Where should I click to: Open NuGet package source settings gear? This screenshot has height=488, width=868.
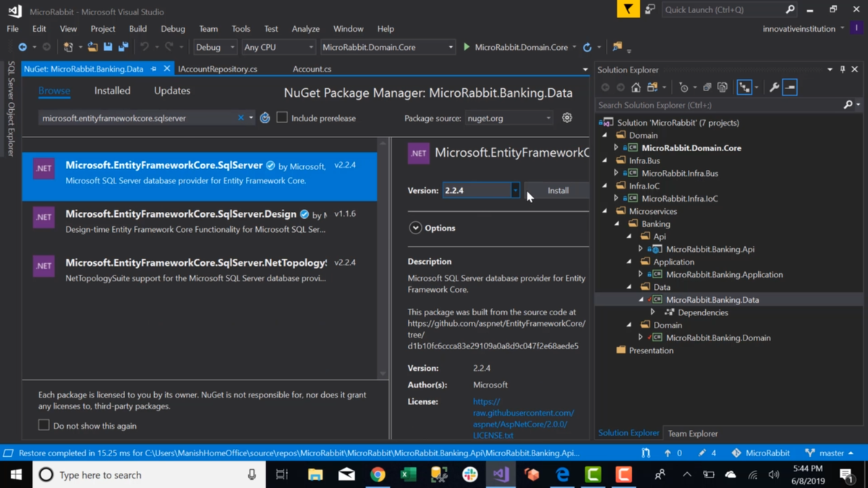pyautogui.click(x=567, y=118)
